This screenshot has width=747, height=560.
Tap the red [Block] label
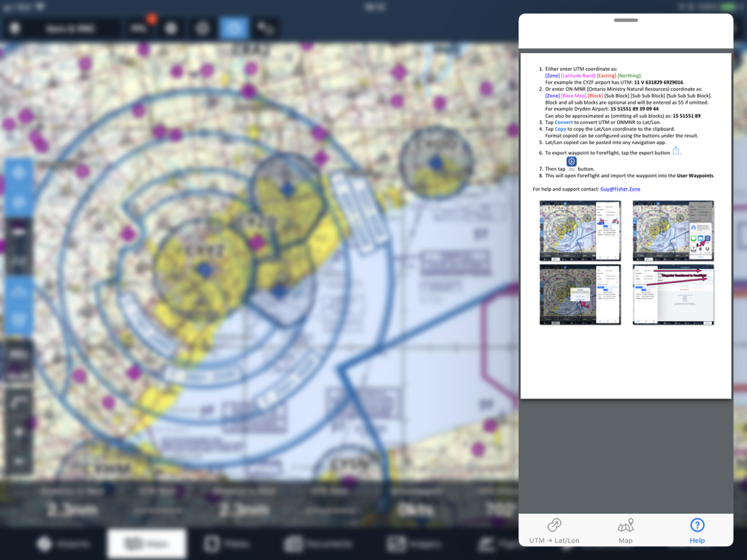tap(595, 96)
